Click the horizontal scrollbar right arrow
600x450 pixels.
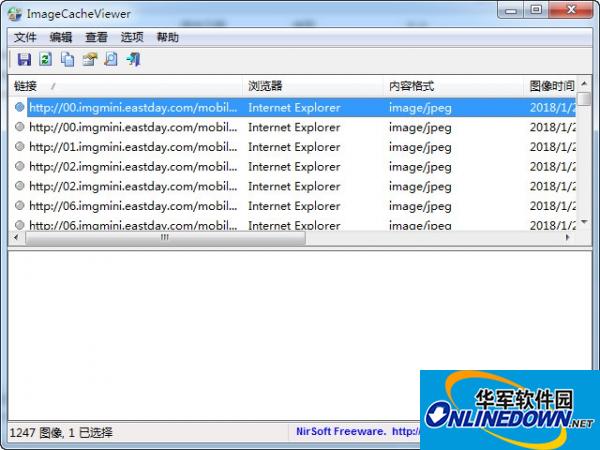[568, 238]
